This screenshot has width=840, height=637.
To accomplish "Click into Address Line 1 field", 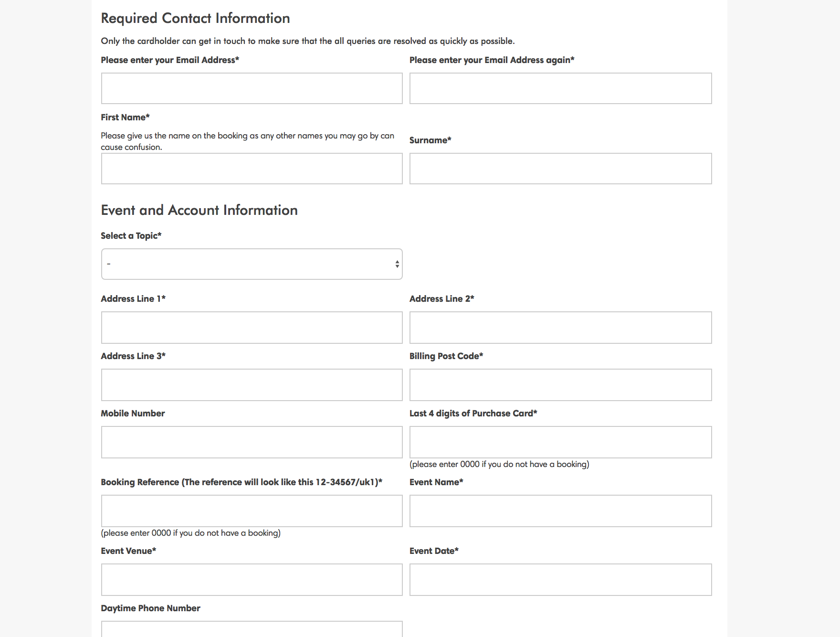I will point(252,328).
